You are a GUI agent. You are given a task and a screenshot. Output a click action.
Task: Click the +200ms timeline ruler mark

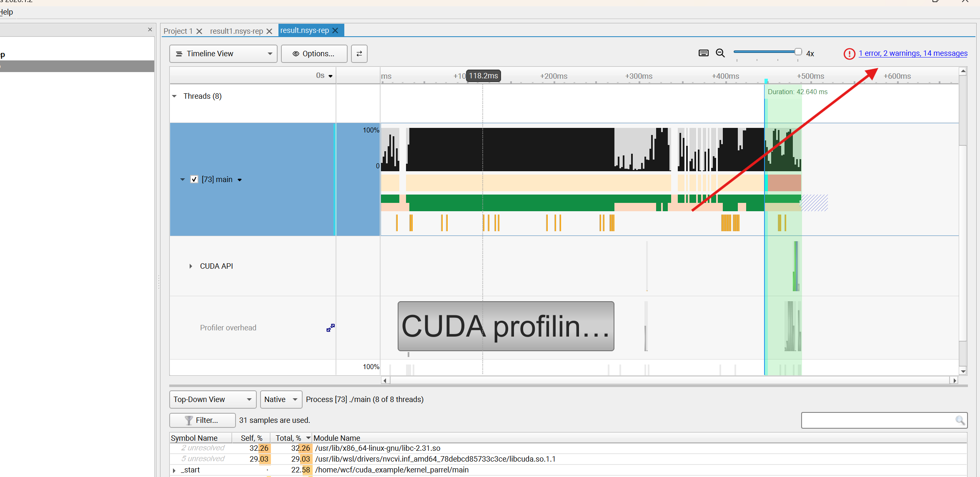coord(554,76)
